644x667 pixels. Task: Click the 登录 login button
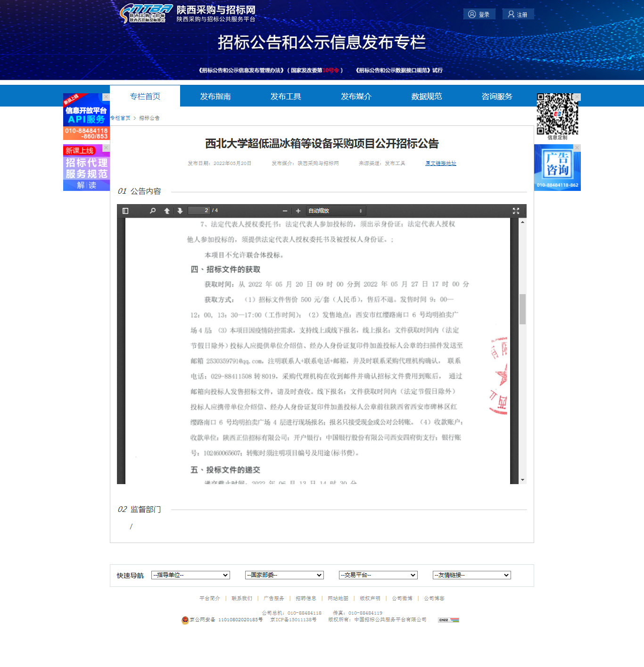tap(479, 14)
